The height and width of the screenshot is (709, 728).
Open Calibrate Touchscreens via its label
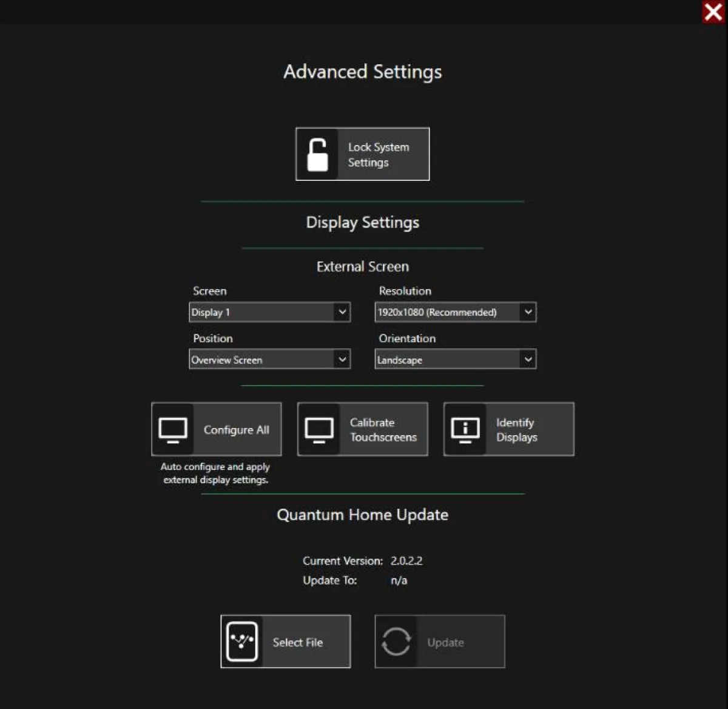pos(383,430)
